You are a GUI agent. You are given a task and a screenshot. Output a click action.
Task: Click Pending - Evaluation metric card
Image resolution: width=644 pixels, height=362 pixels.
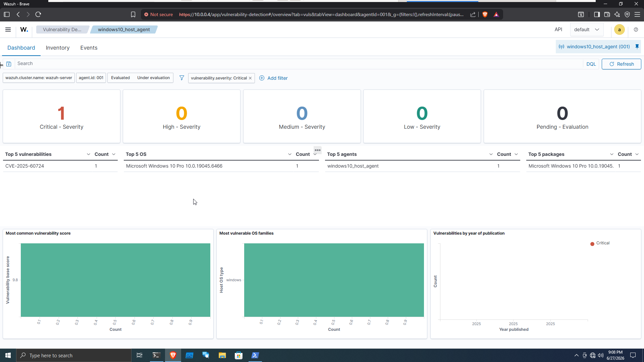(562, 116)
